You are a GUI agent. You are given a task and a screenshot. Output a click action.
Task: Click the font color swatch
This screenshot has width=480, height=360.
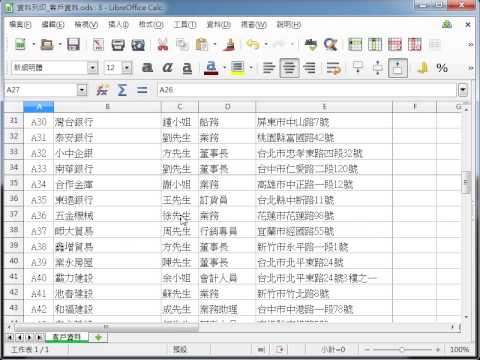211,68
